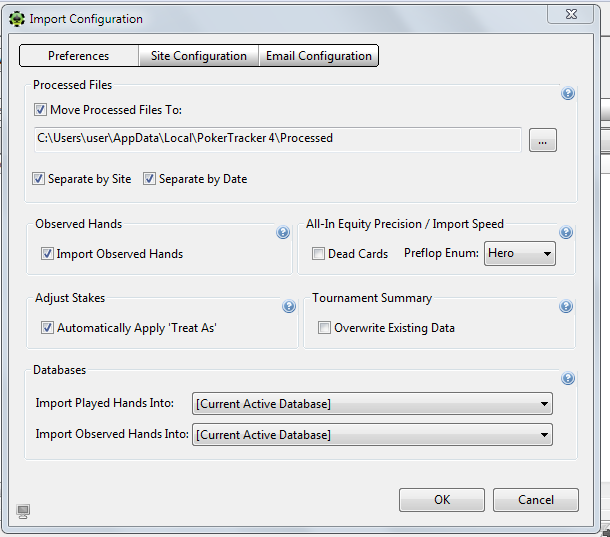Toggle Separate by Date option

click(x=150, y=179)
